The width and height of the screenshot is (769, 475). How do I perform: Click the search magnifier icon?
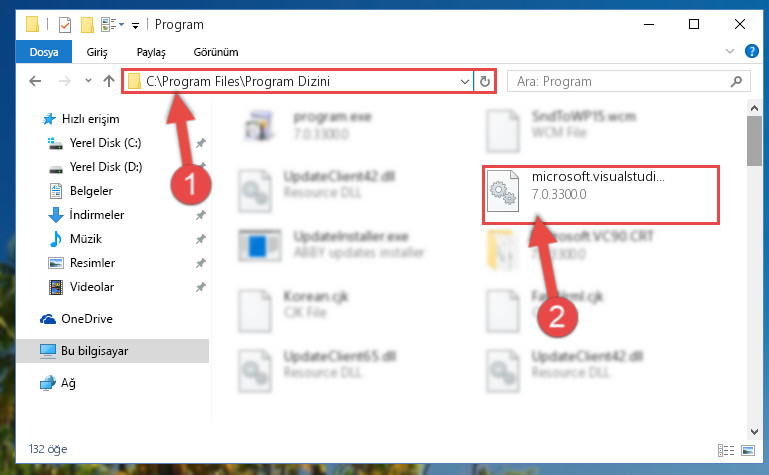click(736, 81)
